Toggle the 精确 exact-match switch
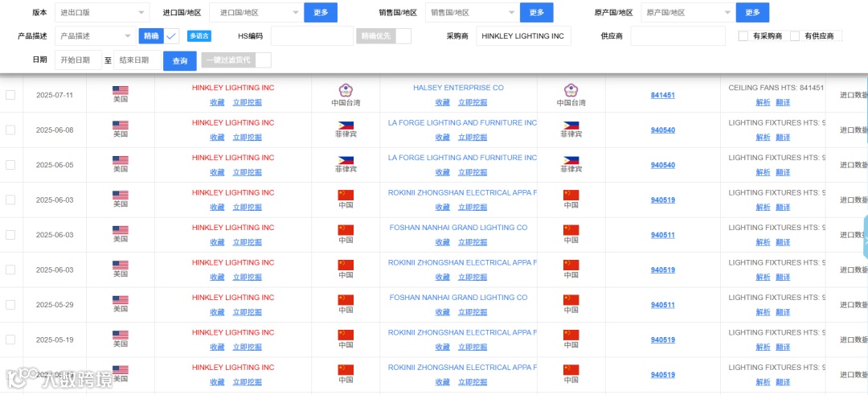The width and height of the screenshot is (868, 395). pos(158,36)
